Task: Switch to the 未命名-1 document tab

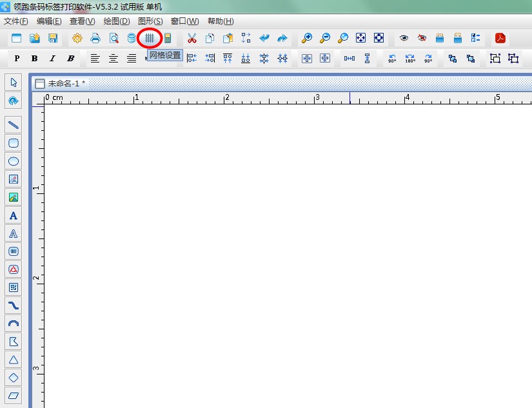Action: [x=66, y=84]
